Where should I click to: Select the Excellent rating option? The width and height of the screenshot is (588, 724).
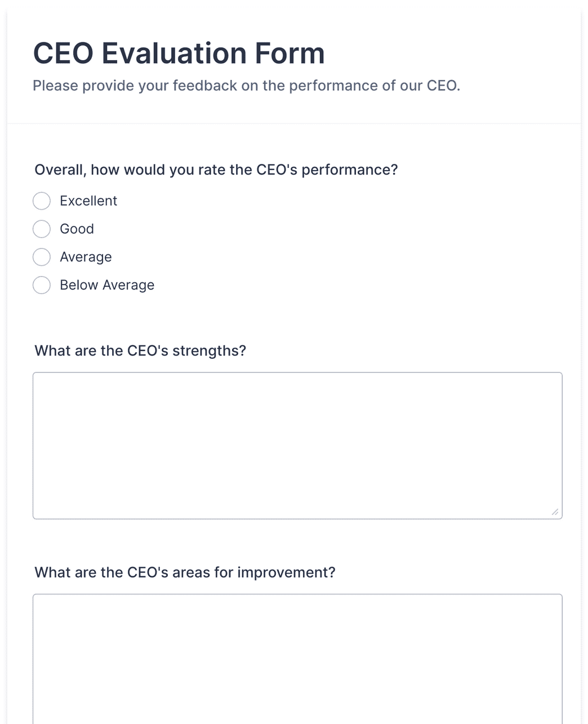coord(42,201)
